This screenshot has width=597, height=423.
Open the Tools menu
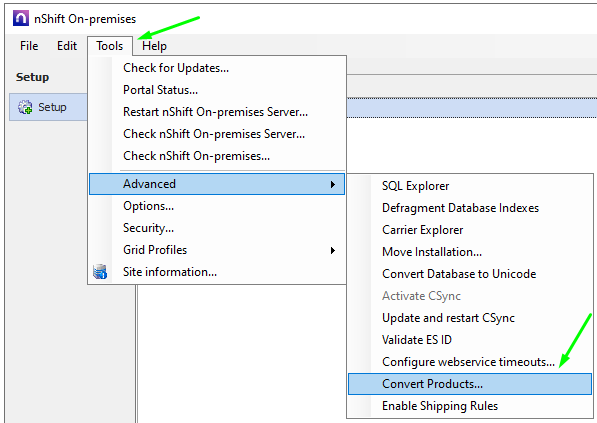click(x=110, y=46)
